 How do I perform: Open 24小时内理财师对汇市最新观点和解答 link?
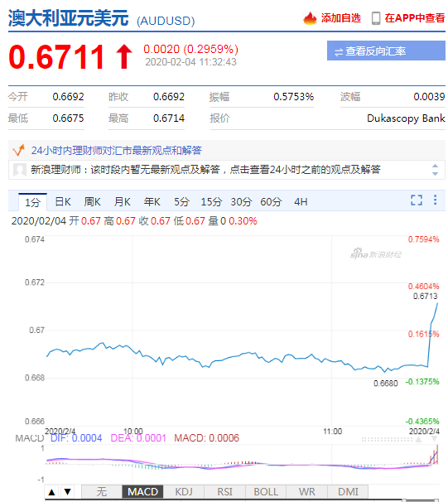point(117,150)
